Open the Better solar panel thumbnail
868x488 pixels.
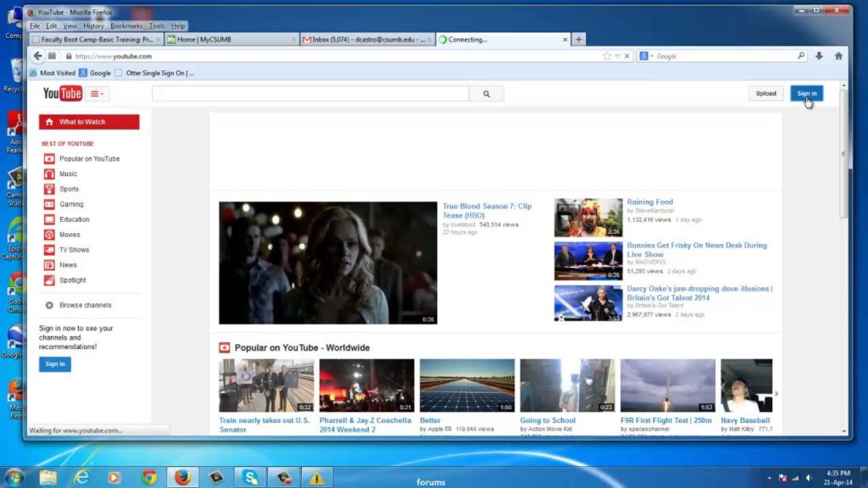click(x=467, y=385)
